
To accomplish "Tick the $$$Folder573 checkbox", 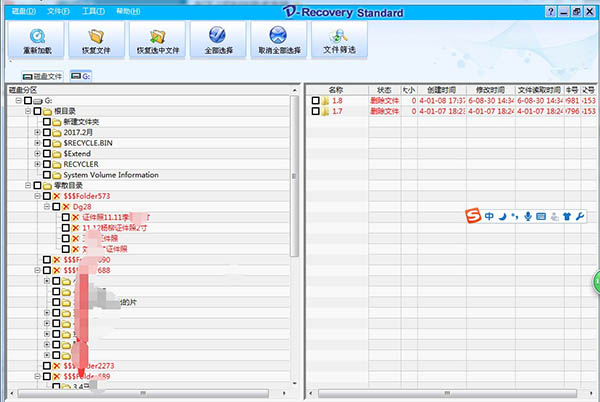I will [x=47, y=196].
